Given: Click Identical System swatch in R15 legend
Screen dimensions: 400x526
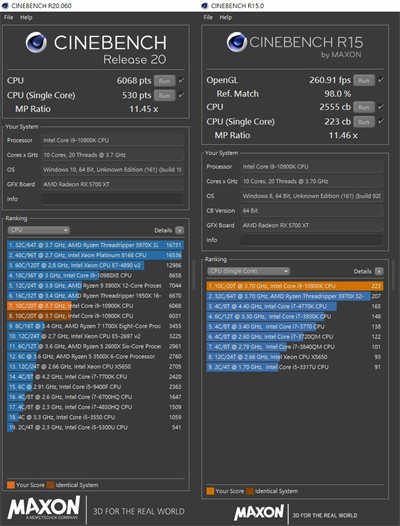Looking at the screenshot, I should click(250, 491).
